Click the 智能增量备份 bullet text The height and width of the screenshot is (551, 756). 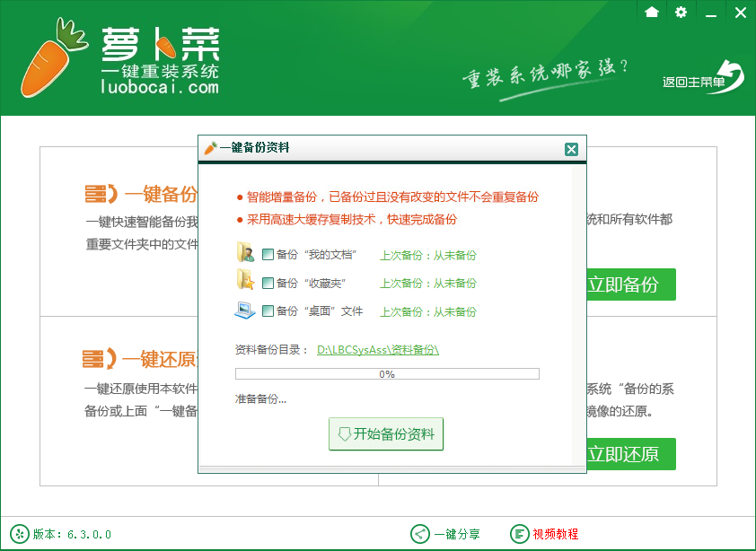coord(392,197)
